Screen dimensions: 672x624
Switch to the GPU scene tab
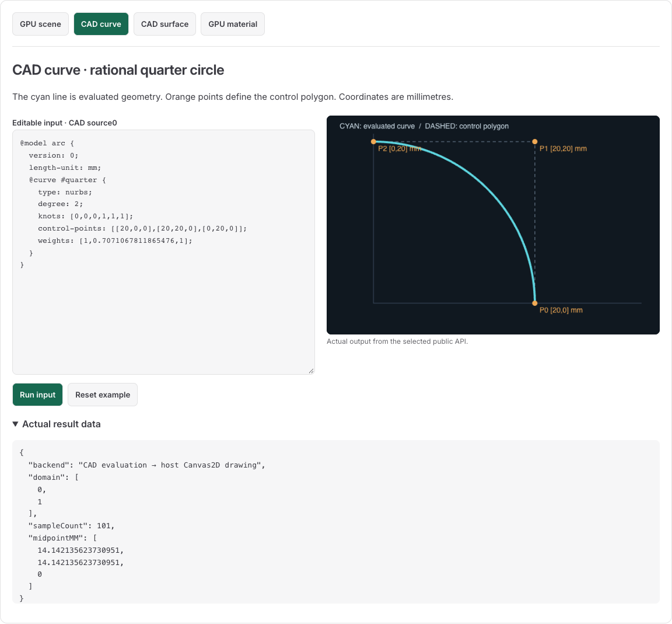point(40,24)
